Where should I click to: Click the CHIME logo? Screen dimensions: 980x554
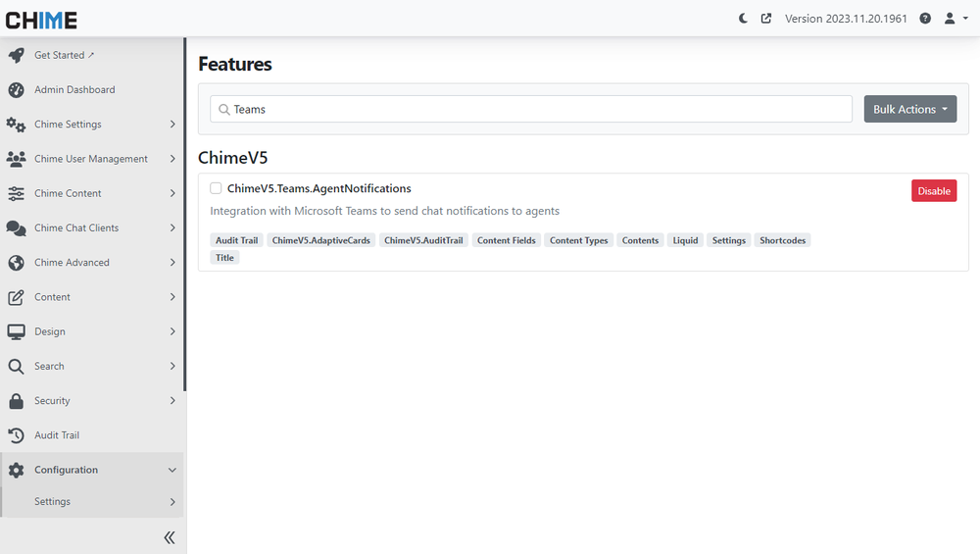[x=41, y=21]
